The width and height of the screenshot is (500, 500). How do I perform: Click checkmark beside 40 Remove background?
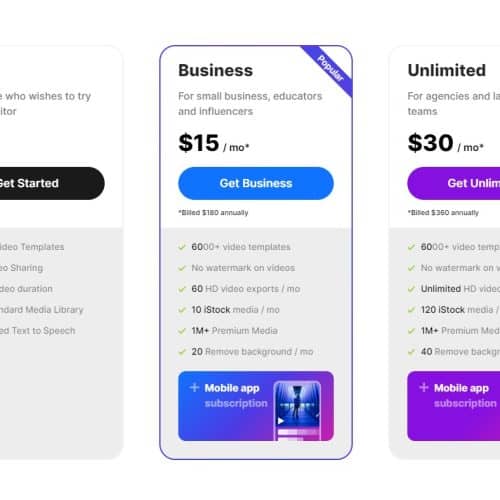point(411,352)
